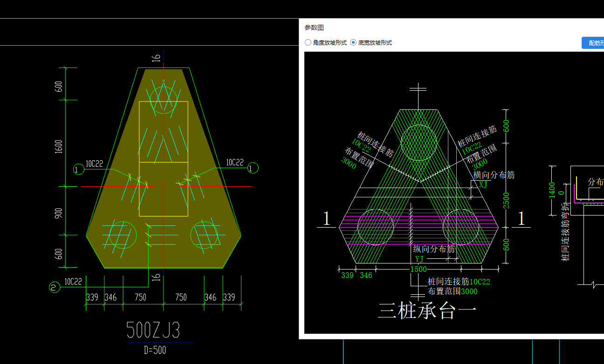Click the D=500 note in CAD drawing
Image resolution: width=604 pixels, height=364 pixels.
(155, 350)
